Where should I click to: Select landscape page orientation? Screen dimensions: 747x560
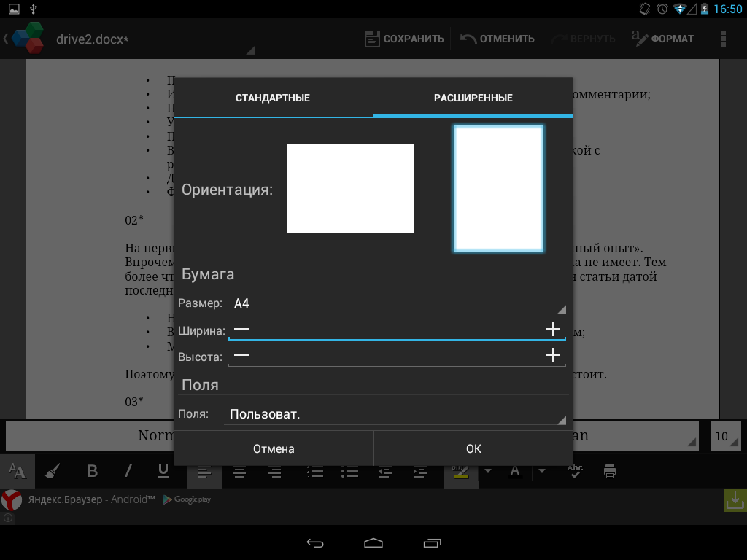[350, 188]
